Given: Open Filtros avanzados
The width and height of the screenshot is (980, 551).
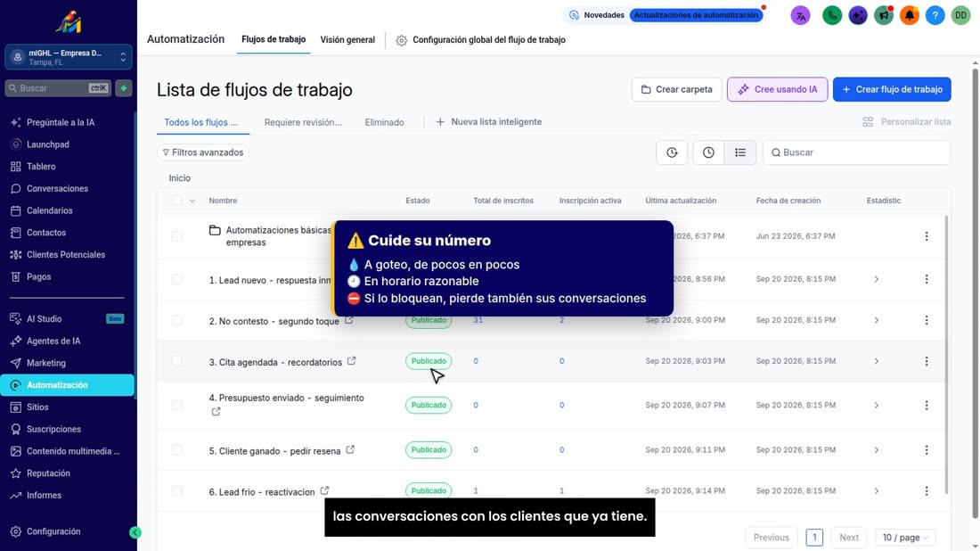Looking at the screenshot, I should click(x=202, y=152).
